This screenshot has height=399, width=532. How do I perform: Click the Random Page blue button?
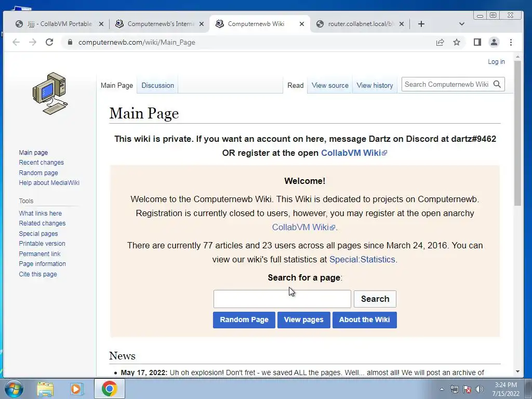pyautogui.click(x=244, y=320)
